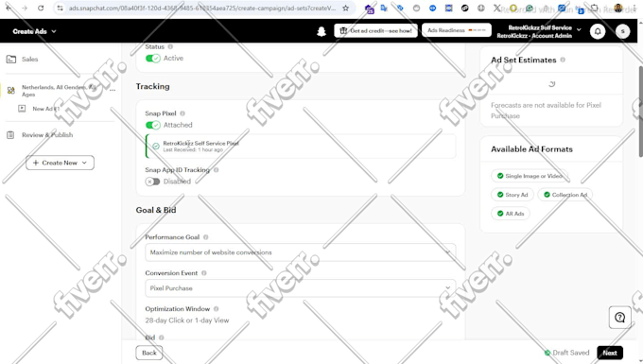Click the site info icon in address bar
The width and height of the screenshot is (643, 364).
[60, 8]
